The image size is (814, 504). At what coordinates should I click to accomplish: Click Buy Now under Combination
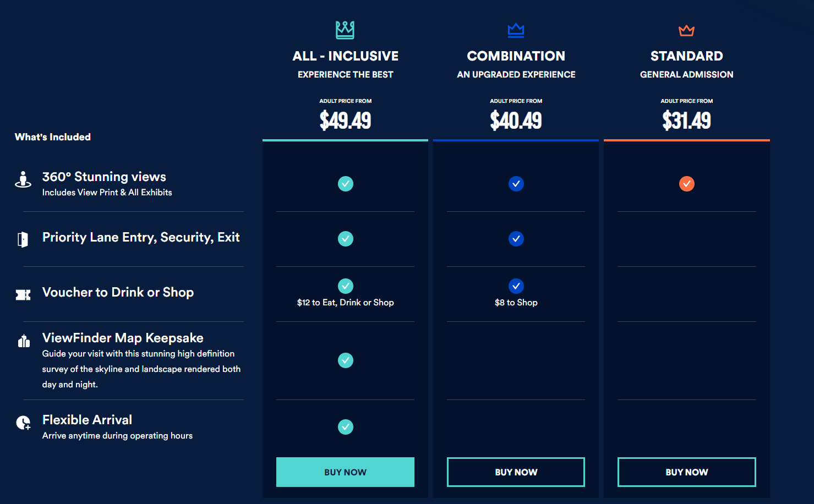pyautogui.click(x=516, y=472)
